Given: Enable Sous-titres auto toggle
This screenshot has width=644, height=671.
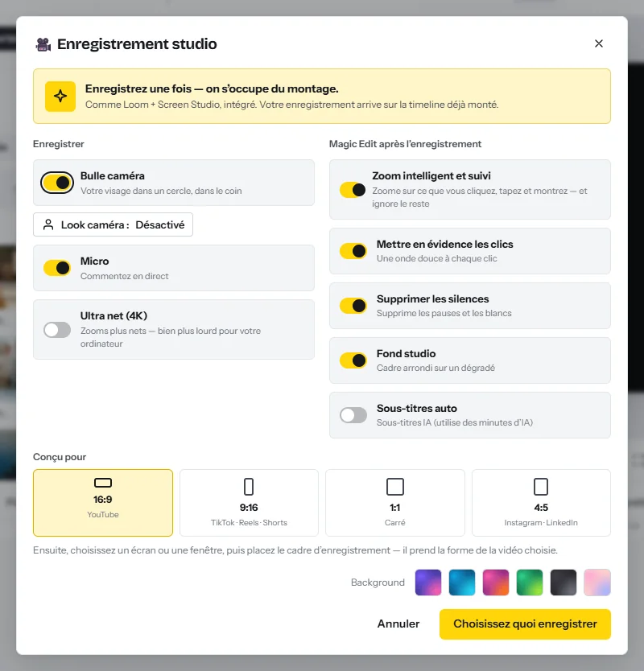Looking at the screenshot, I should point(353,415).
